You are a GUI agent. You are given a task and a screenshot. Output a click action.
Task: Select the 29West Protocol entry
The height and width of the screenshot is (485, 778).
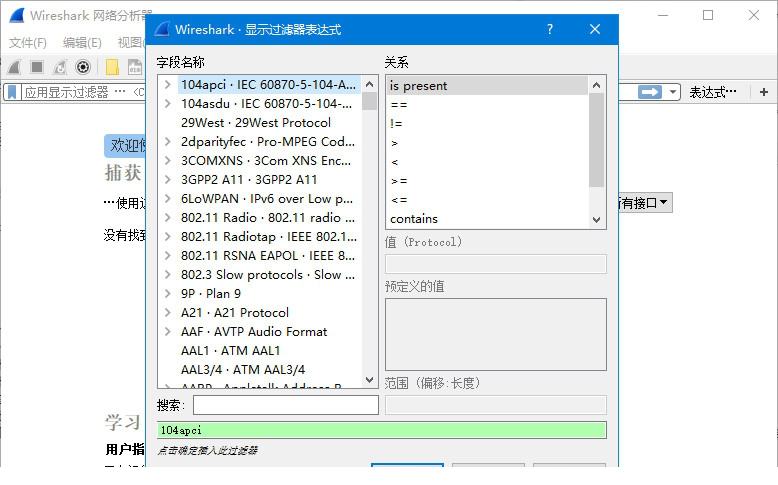tap(256, 123)
